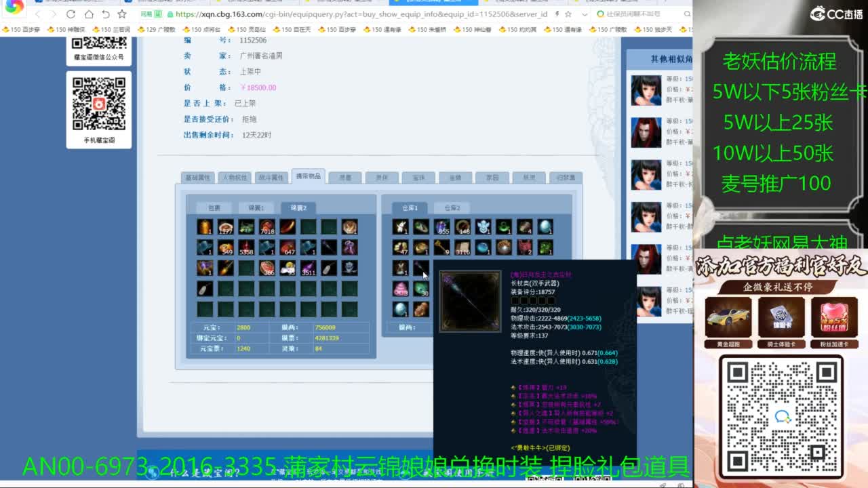
Task: Click the 黄金超跑 gold car reward
Action: point(728,319)
